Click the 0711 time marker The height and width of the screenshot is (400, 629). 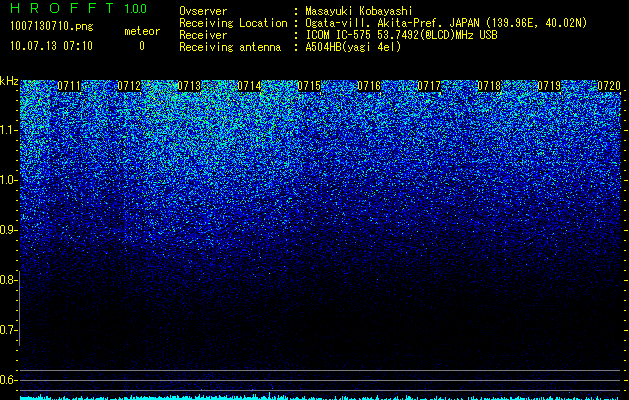(69, 86)
